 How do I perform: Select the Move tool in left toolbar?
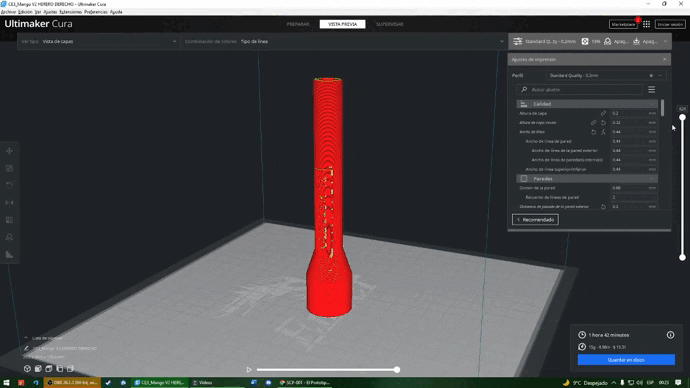point(9,151)
